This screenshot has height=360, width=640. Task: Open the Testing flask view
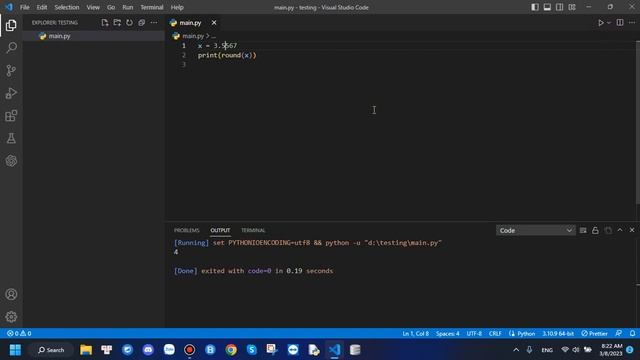(x=11, y=138)
